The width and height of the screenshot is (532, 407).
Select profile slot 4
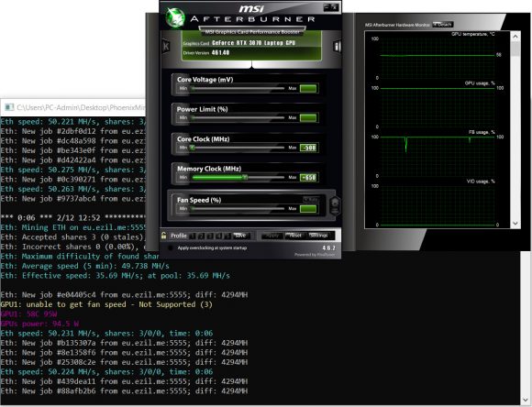pyautogui.click(x=219, y=236)
